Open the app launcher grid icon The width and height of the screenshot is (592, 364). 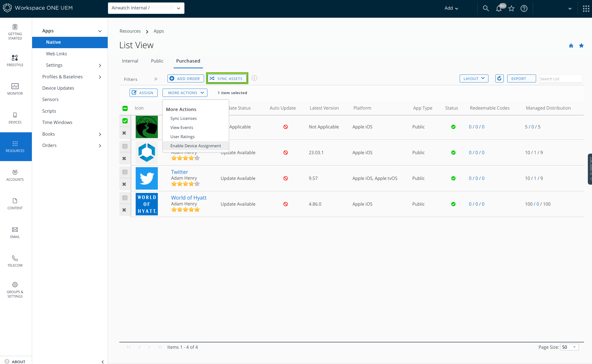[586, 9]
